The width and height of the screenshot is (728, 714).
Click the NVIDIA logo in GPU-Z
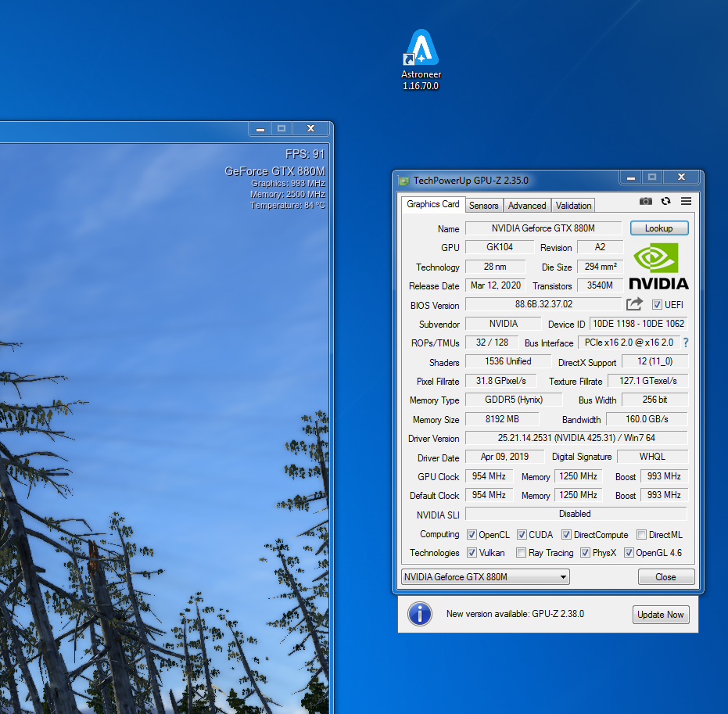coord(658,266)
